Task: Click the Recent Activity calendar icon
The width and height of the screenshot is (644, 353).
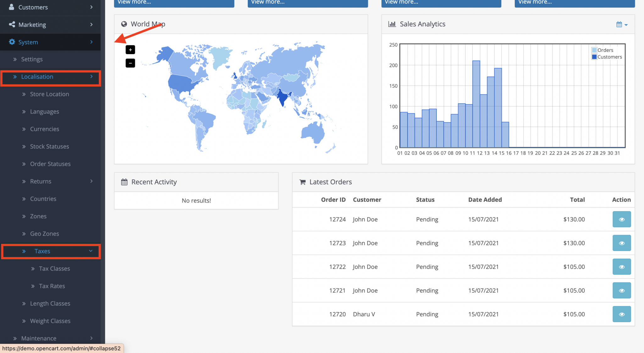Action: coord(124,182)
